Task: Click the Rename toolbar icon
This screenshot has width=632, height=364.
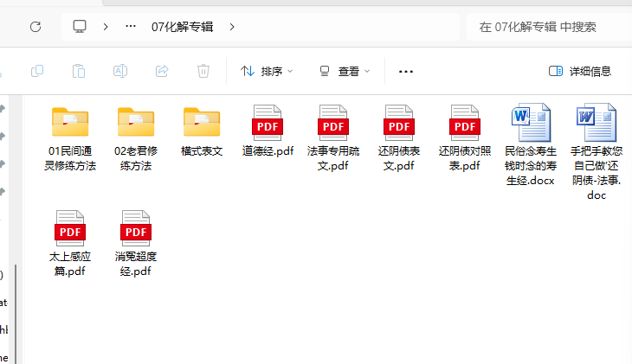Action: [120, 71]
